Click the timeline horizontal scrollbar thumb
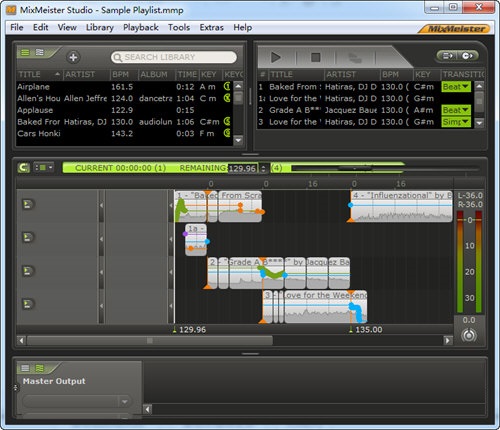Viewport: 500px width, 430px height. 150,340
